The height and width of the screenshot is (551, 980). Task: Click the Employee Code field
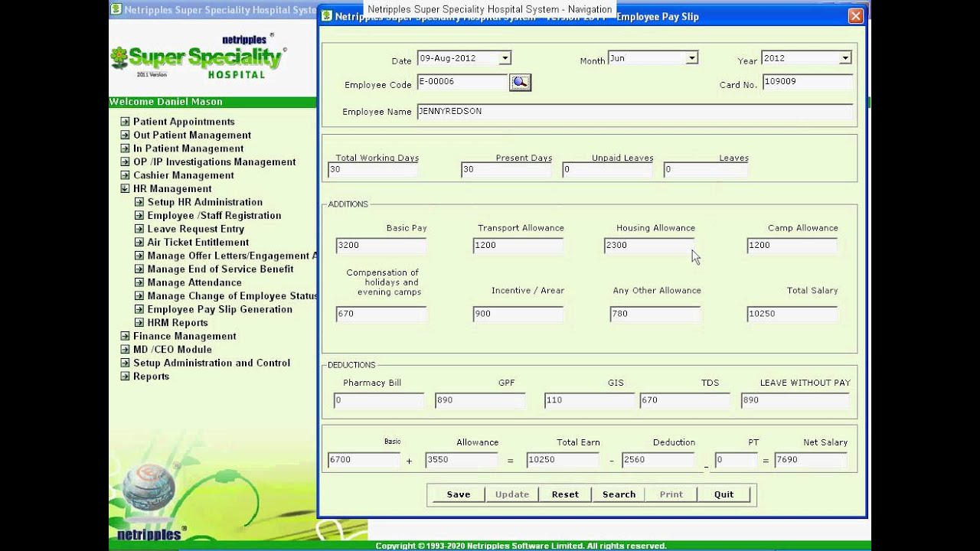462,82
